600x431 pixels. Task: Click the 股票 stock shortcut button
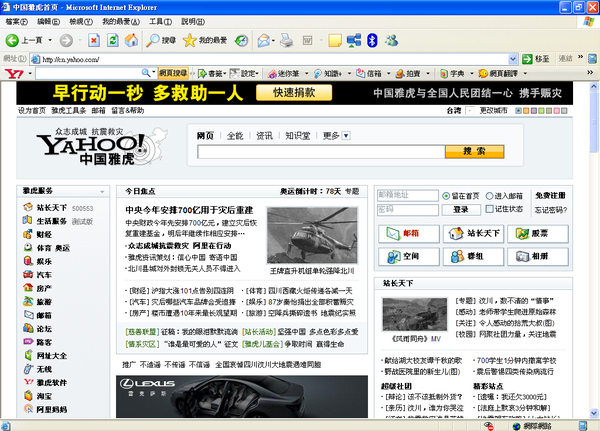coord(538,233)
